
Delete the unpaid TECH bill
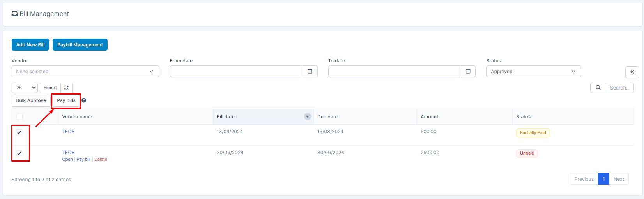click(x=101, y=160)
